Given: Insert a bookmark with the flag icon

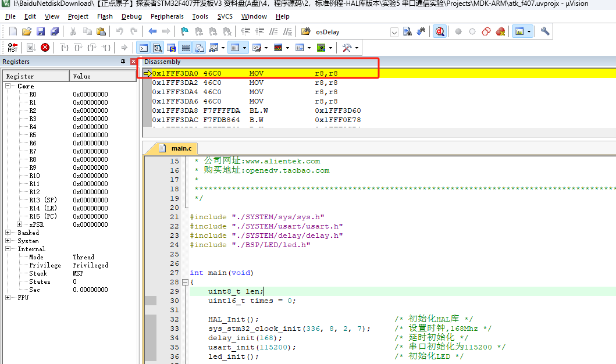Looking at the screenshot, I should coord(184,32).
